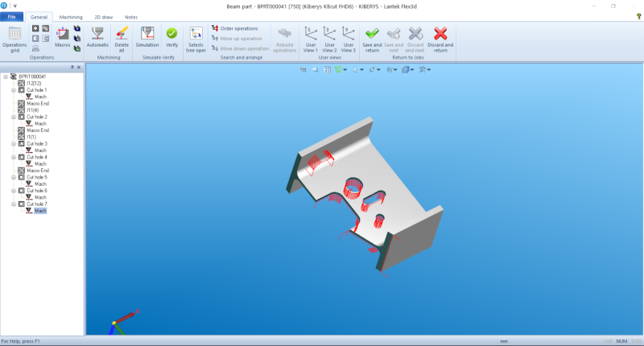This screenshot has width=644, height=346.
Task: Click Save and return
Action: click(x=372, y=39)
